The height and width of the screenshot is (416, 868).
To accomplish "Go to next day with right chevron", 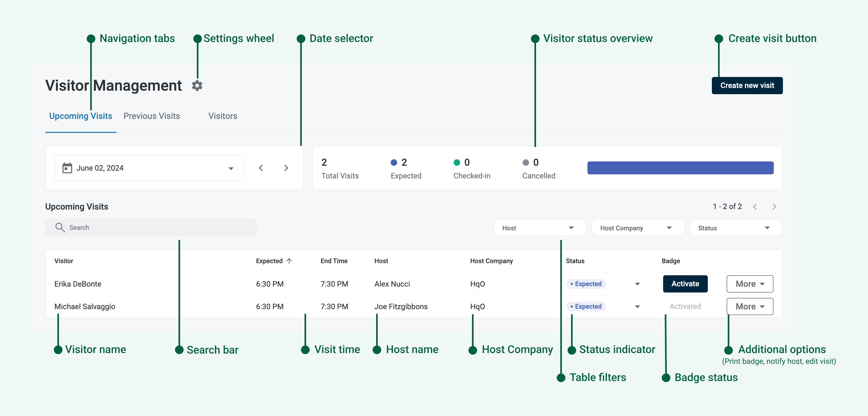I will [286, 168].
